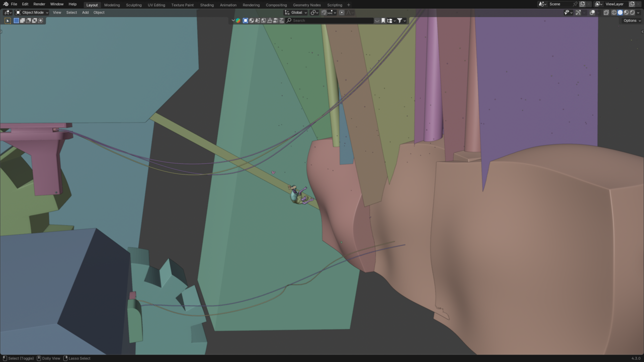The width and height of the screenshot is (644, 362).
Task: Choose the invert selection mode icon
Action: click(34, 21)
